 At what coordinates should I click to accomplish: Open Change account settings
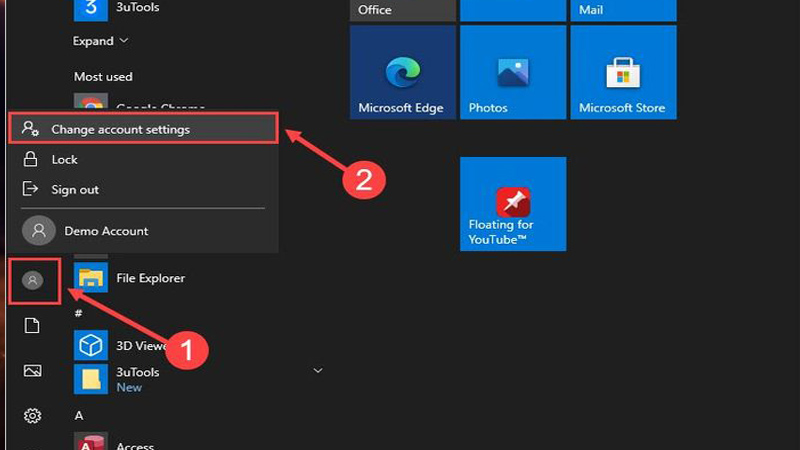coord(143,129)
